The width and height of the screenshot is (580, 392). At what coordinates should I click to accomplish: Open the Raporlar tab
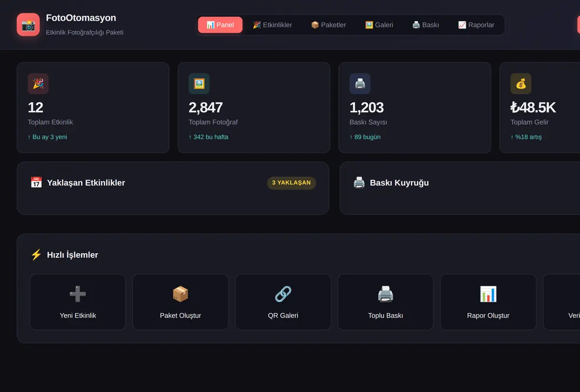click(x=476, y=25)
